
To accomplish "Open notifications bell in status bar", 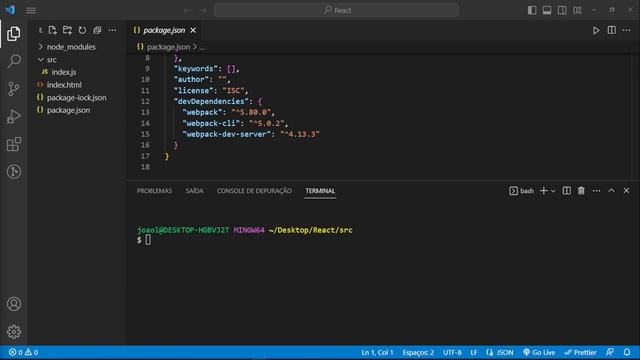I will point(627,352).
